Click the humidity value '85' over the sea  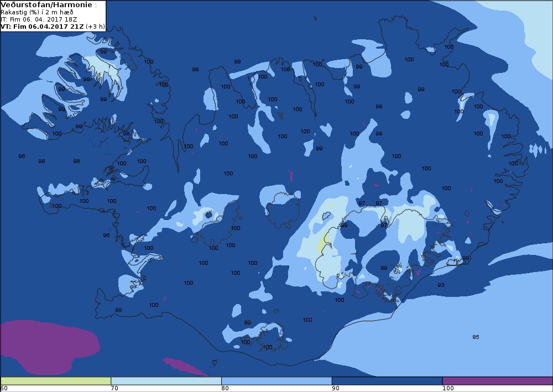pos(476,337)
